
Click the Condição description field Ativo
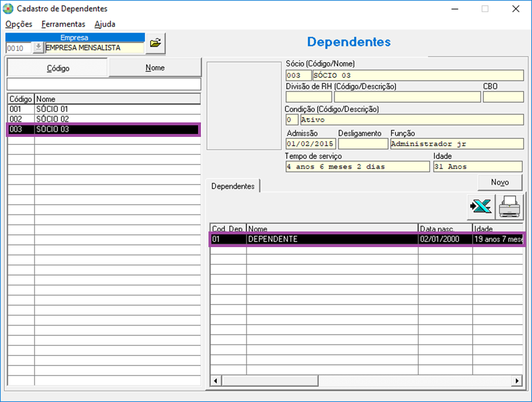[x=412, y=119]
